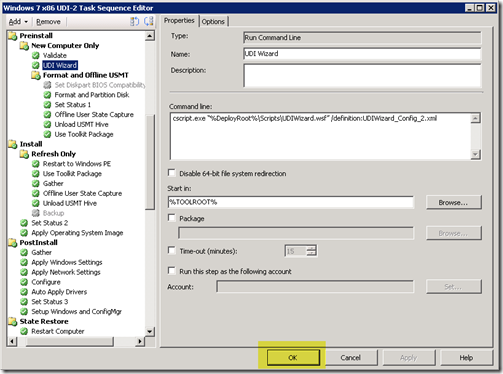Click the Remove toolbar button
503x374 pixels.
pos(48,22)
